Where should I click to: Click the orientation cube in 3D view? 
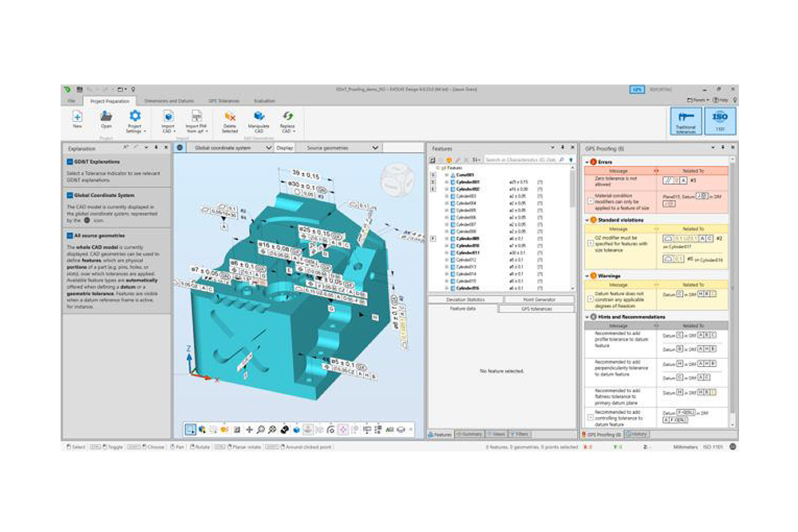coord(397,175)
